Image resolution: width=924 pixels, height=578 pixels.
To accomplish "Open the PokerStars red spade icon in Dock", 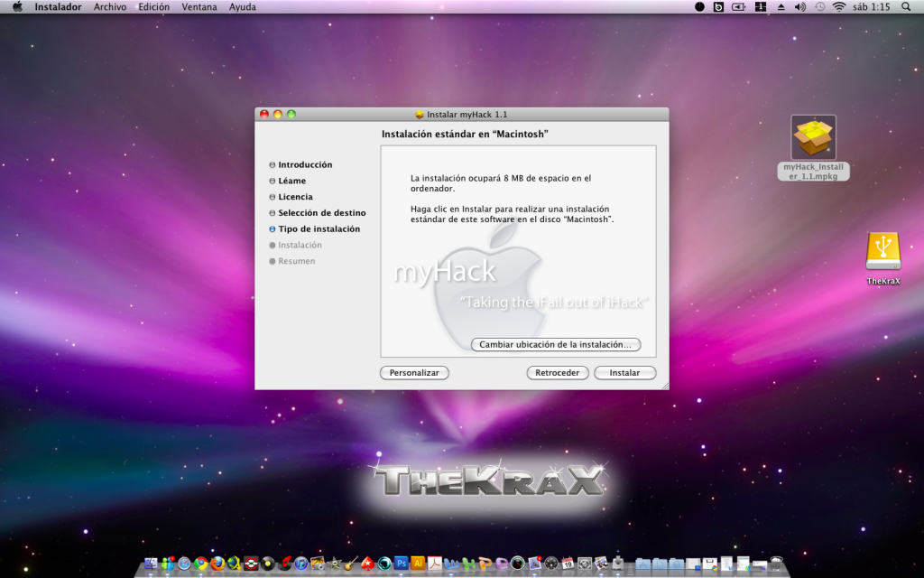I will coord(368,564).
